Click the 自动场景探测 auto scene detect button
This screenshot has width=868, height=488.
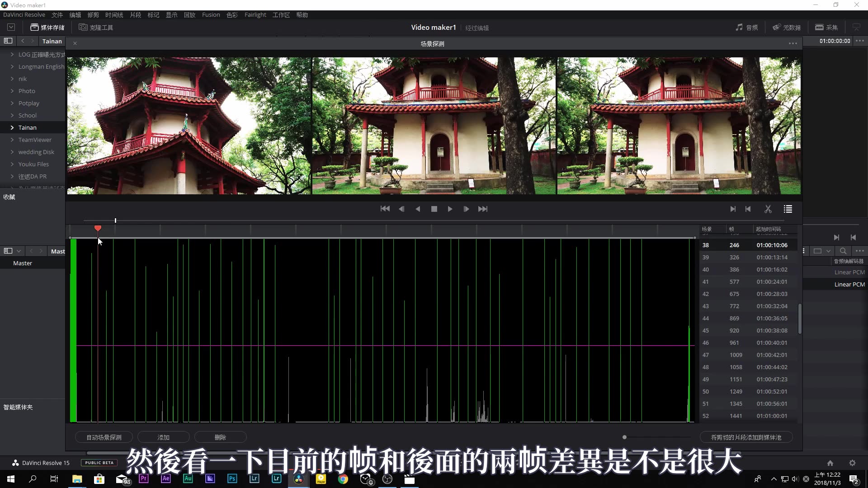(104, 437)
